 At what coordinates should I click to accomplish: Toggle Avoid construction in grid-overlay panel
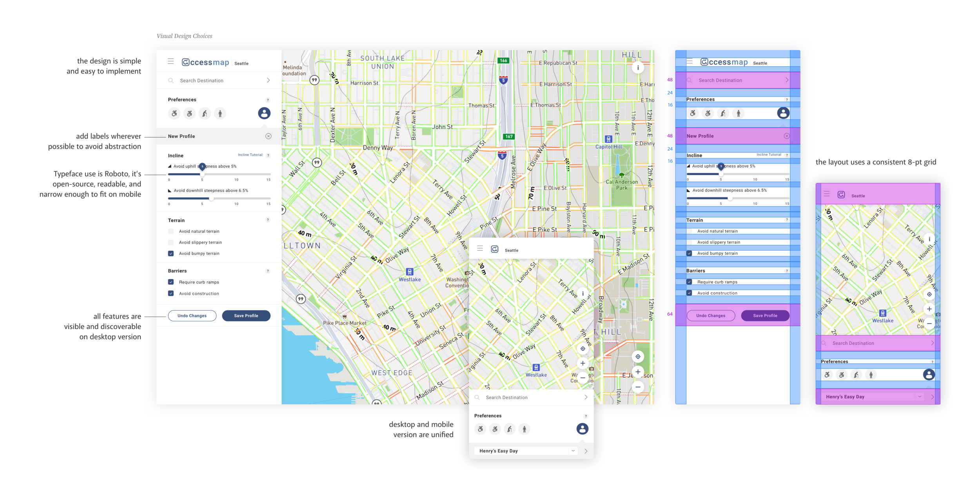689,293
